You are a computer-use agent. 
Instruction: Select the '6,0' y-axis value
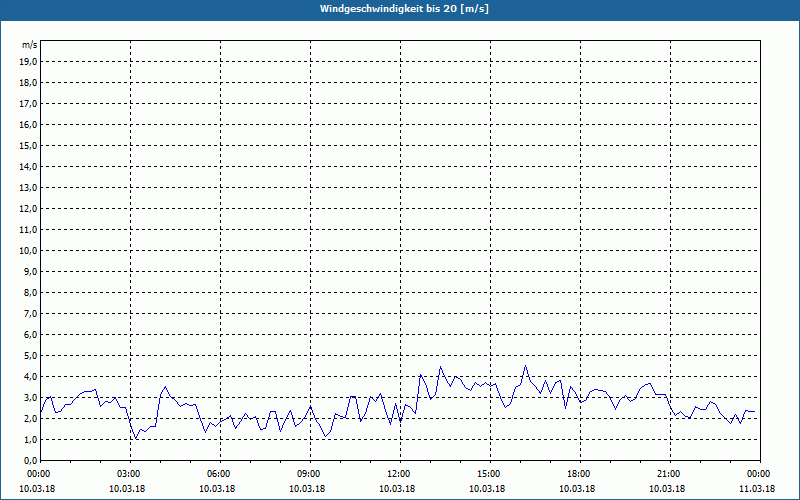30,335
